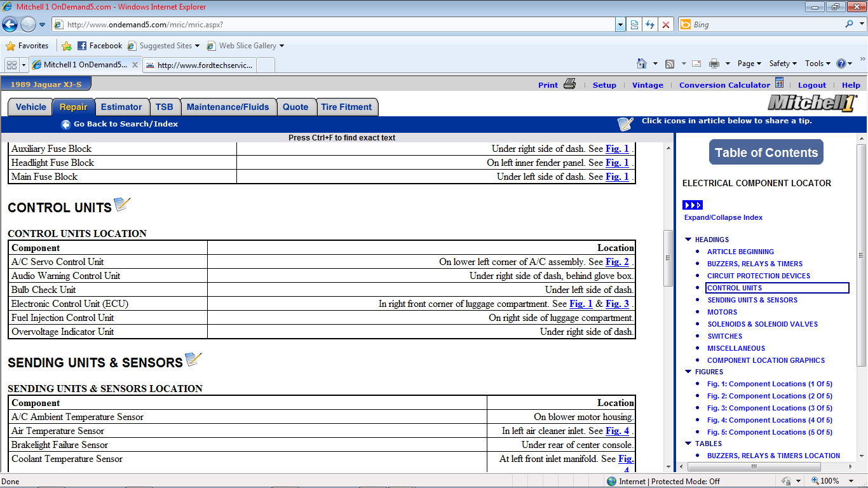Switch to the Tire Fitment tab
The height and width of the screenshot is (488, 868).
pos(346,107)
